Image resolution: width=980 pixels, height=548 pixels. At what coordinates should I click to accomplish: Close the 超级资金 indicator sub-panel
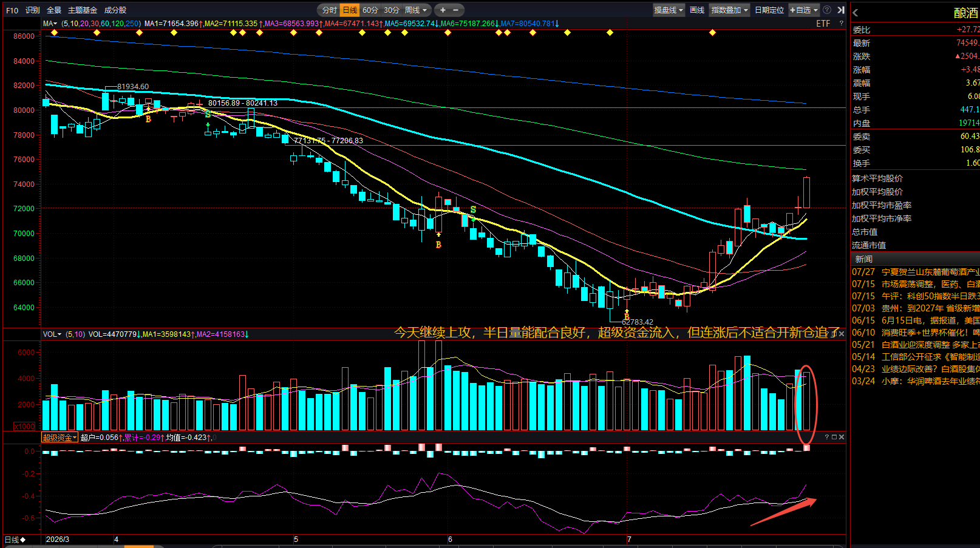[x=842, y=437]
